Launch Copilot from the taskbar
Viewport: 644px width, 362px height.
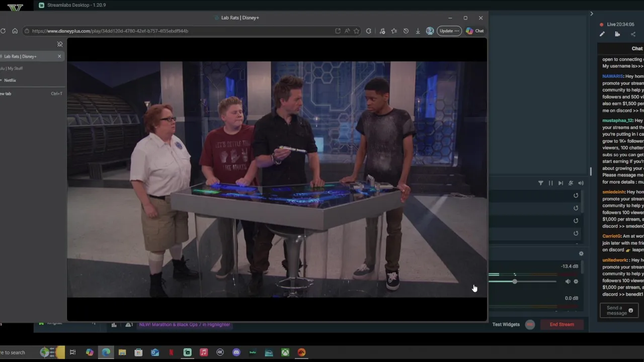coord(90,352)
